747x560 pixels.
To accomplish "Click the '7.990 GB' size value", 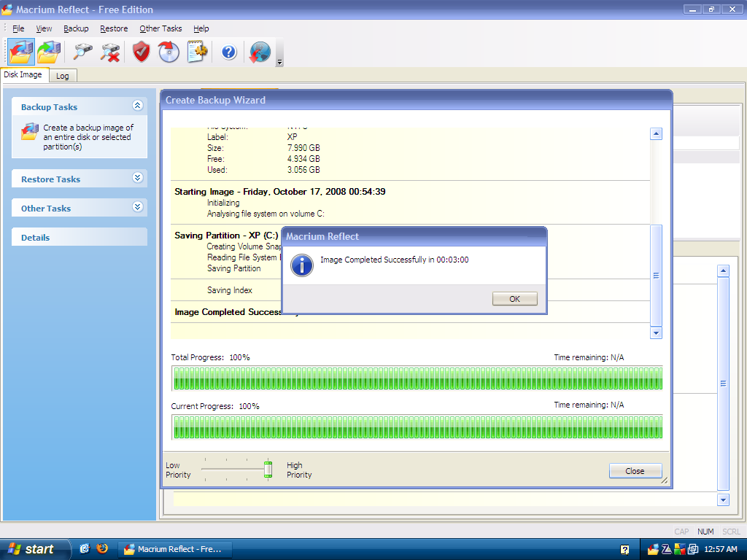I will pyautogui.click(x=303, y=148).
